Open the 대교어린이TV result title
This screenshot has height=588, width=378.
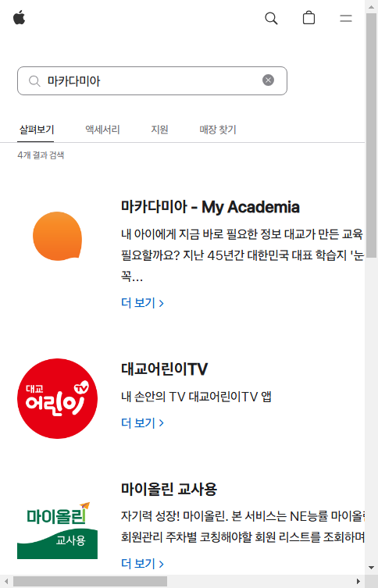click(x=164, y=369)
